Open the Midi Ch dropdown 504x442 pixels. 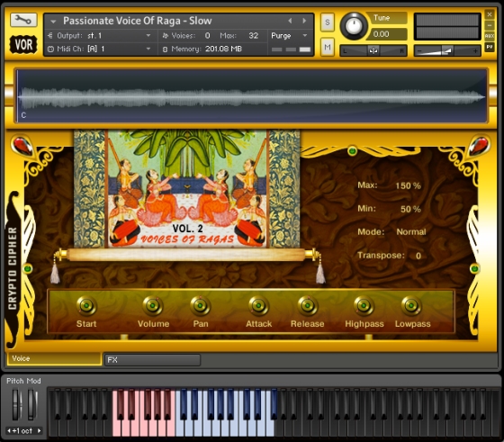pos(148,49)
